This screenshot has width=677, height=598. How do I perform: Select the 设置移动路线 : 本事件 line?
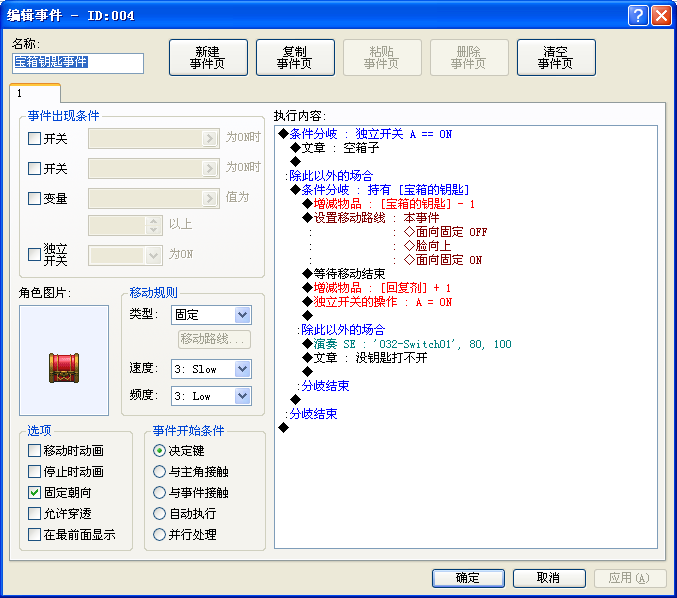pos(371,218)
